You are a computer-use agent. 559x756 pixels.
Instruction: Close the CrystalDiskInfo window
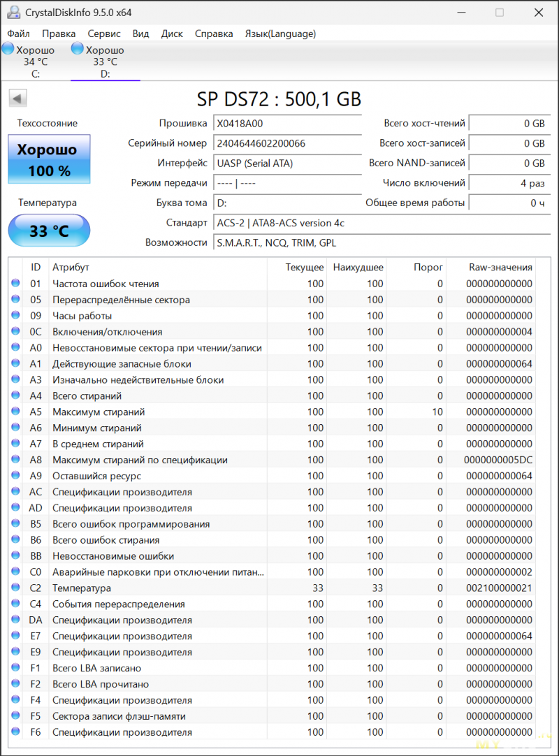pos(539,13)
